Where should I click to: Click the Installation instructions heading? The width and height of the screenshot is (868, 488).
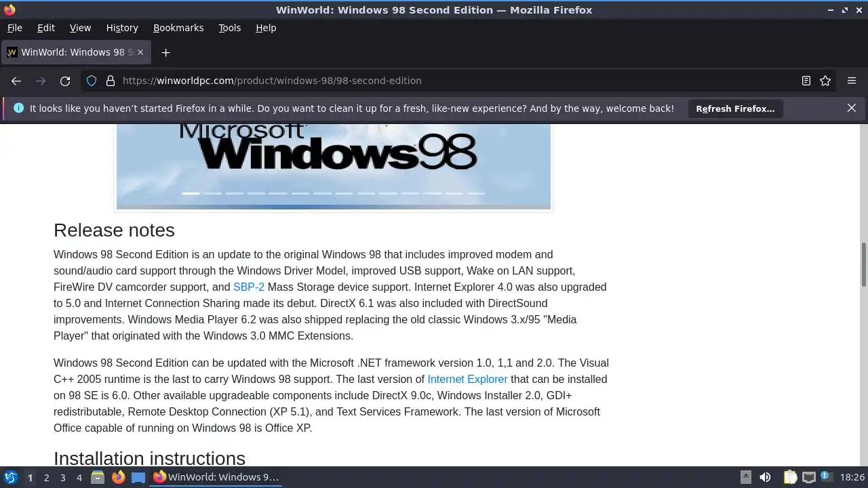click(x=149, y=458)
